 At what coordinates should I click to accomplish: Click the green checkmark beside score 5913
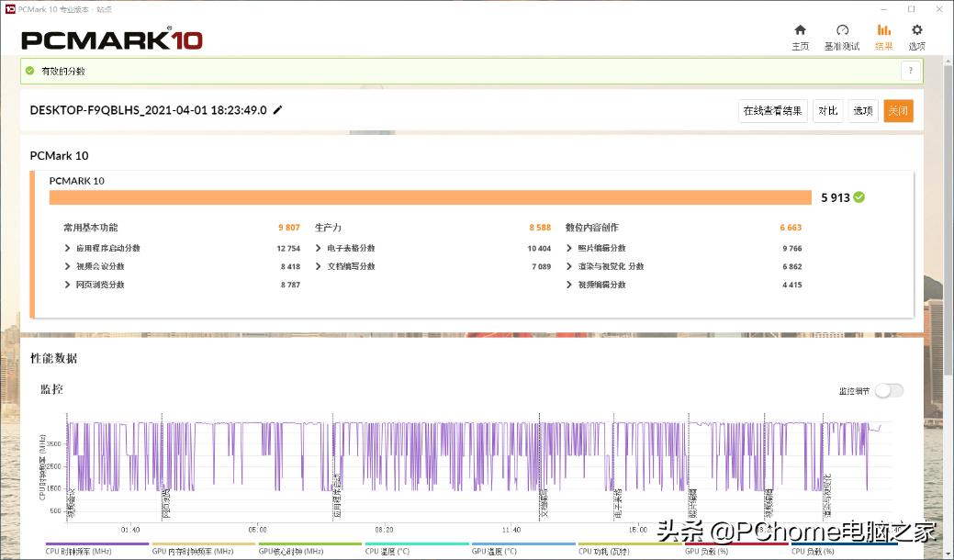pos(857,196)
